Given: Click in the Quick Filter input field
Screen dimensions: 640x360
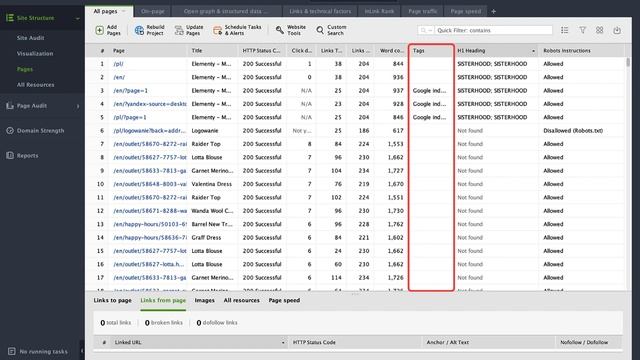Looking at the screenshot, I should (x=493, y=30).
